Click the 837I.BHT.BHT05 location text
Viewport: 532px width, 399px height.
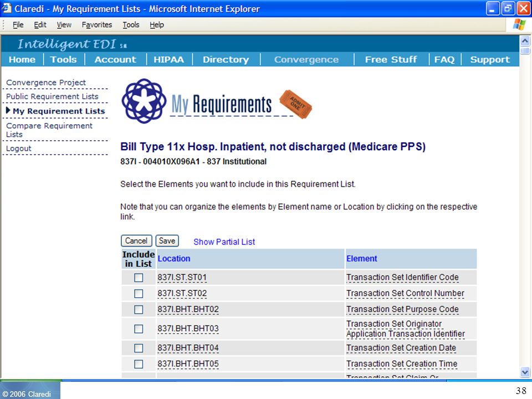tap(188, 364)
